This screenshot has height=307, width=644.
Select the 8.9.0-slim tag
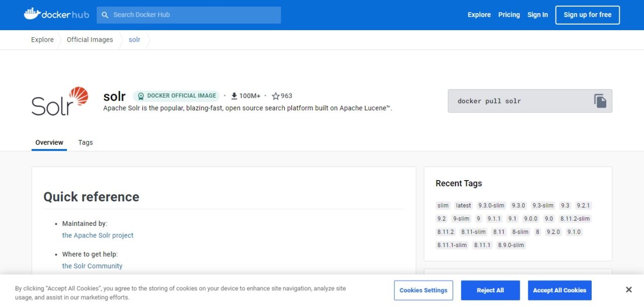point(511,245)
